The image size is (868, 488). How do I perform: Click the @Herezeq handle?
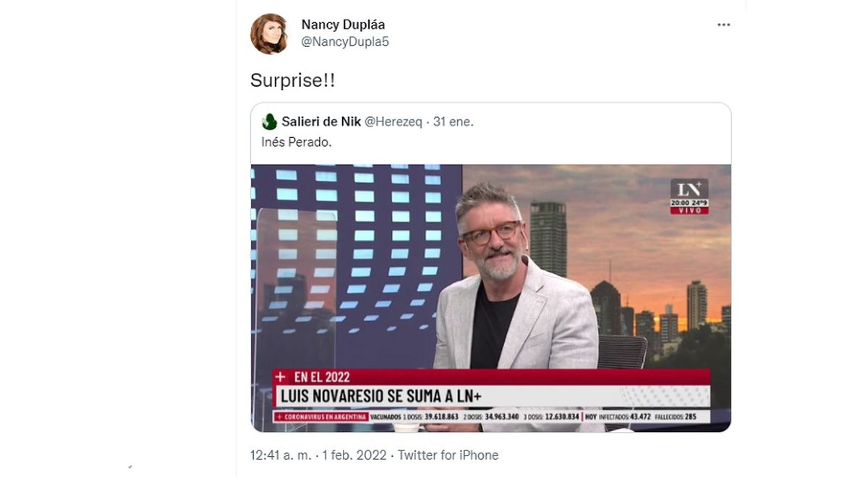(393, 121)
